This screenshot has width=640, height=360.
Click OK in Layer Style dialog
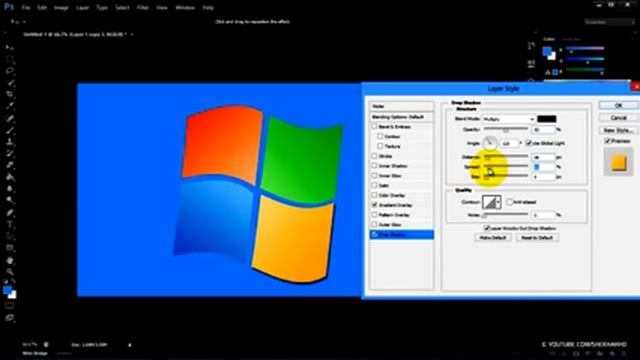click(x=618, y=106)
